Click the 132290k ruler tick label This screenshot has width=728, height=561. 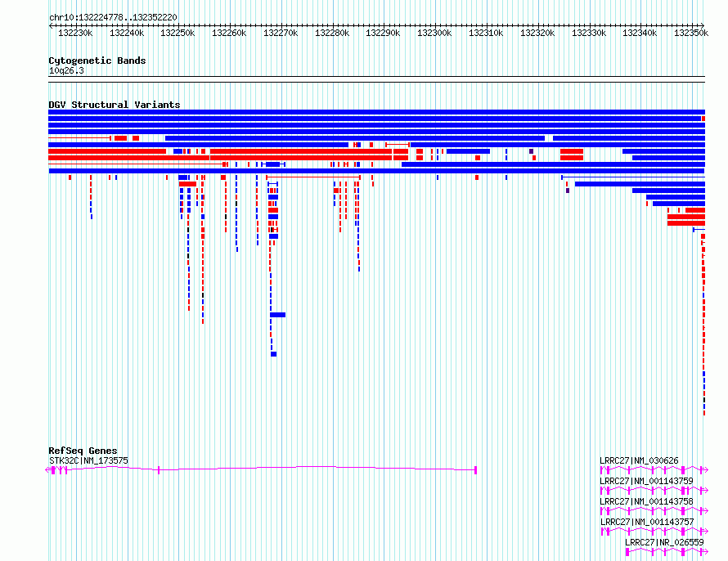(383, 33)
